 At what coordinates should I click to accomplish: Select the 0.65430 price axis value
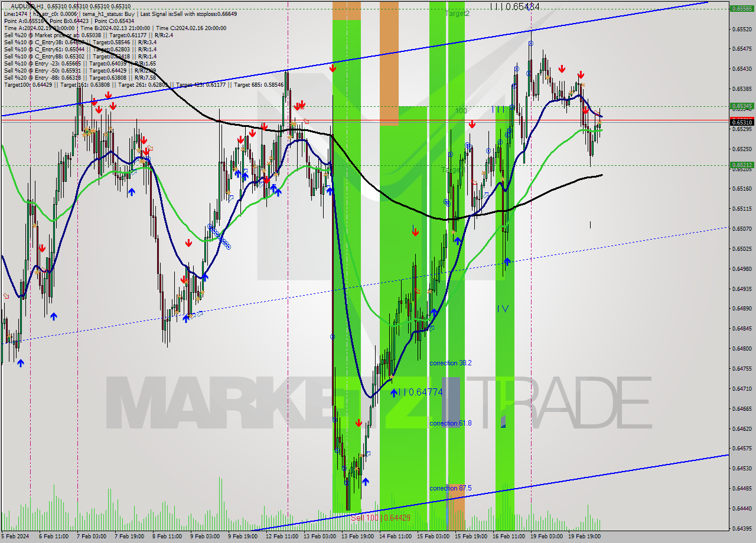742,68
